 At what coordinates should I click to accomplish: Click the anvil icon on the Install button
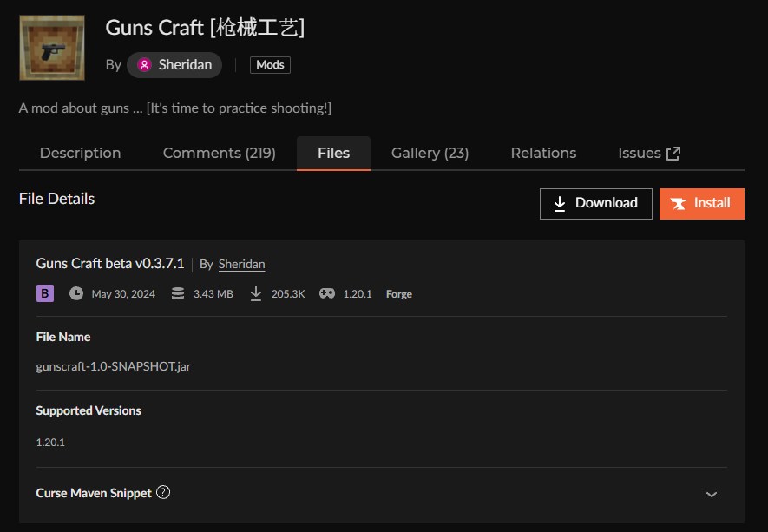[x=679, y=203]
